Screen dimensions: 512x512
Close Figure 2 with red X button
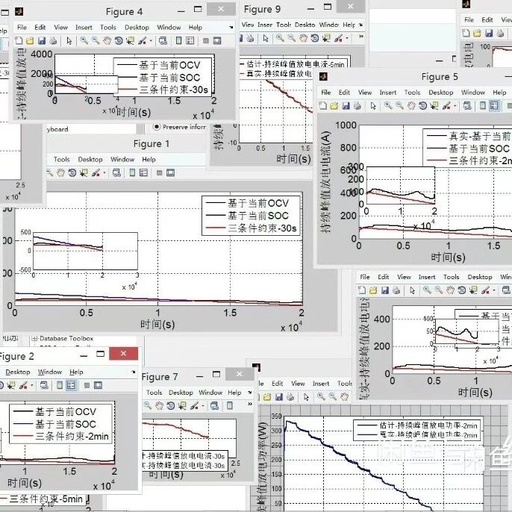pos(123,353)
